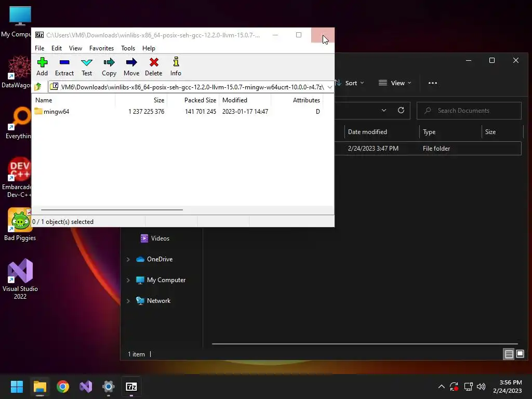Image resolution: width=532 pixels, height=399 pixels.
Task: Sort 7-Zip list by Name column
Action: point(74,100)
